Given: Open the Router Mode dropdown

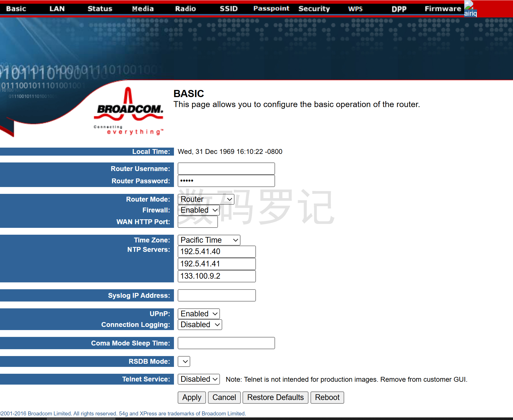Looking at the screenshot, I should pyautogui.click(x=206, y=199).
